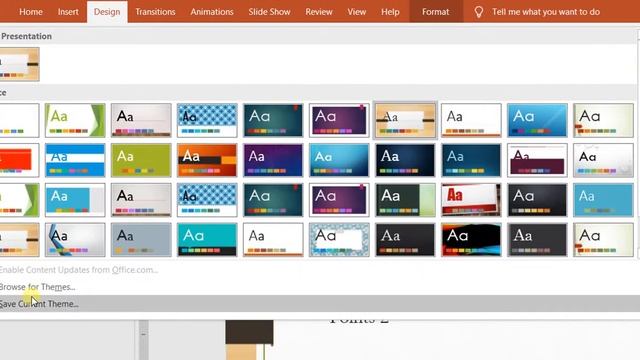Apply the dark green theme with light green side
Viewport: 640px width, 360px height.
tap(405, 200)
